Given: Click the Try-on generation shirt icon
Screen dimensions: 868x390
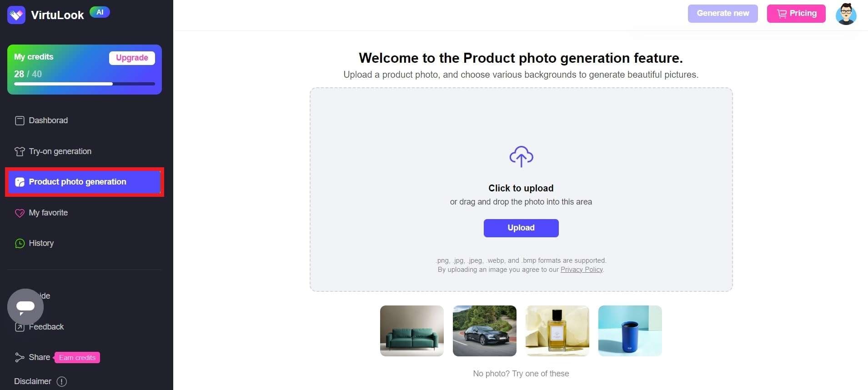Looking at the screenshot, I should coord(20,151).
